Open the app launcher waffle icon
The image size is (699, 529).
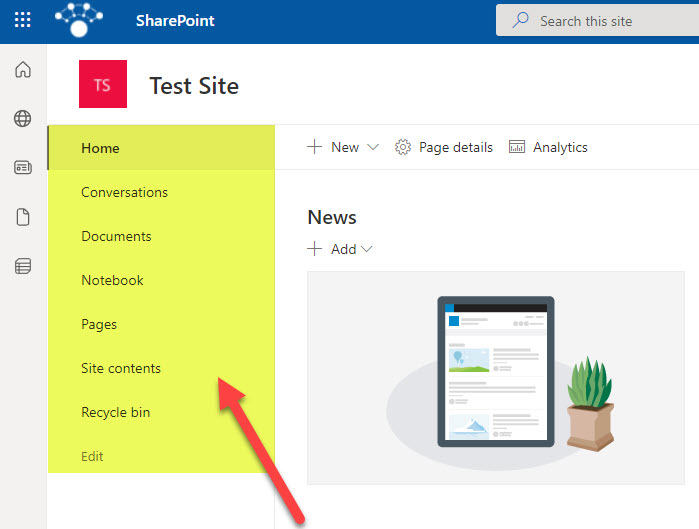tap(22, 20)
